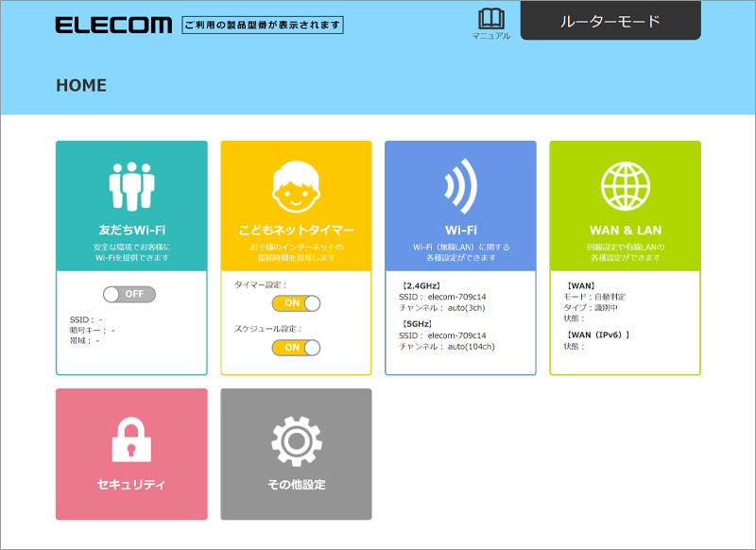Click the child face timer icon
Screen dimensions: 756x550
296,186
